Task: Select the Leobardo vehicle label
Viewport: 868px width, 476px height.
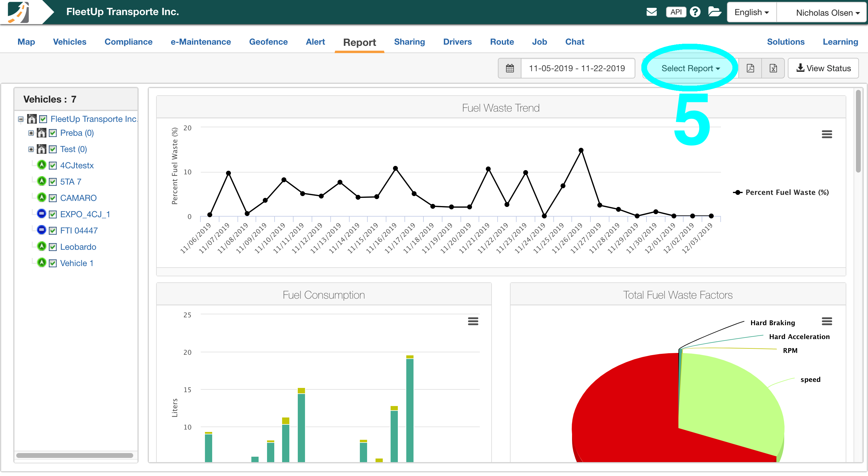Action: [78, 247]
